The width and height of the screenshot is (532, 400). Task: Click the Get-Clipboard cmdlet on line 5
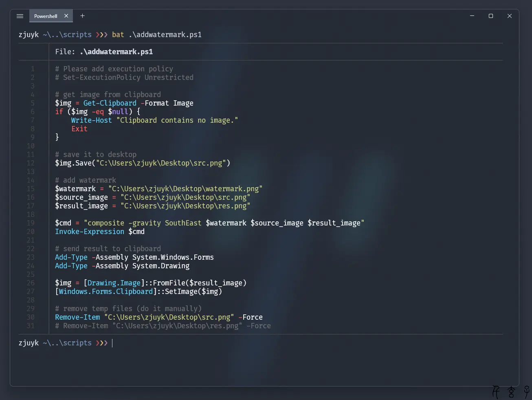[110, 103]
